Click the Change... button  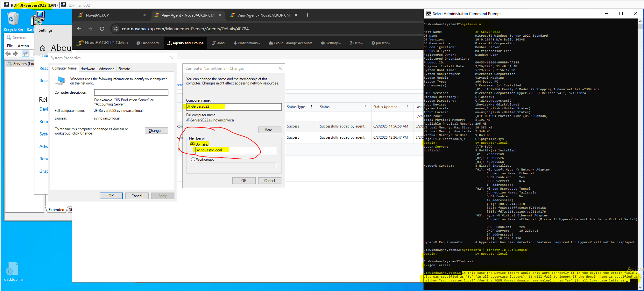pyautogui.click(x=156, y=131)
